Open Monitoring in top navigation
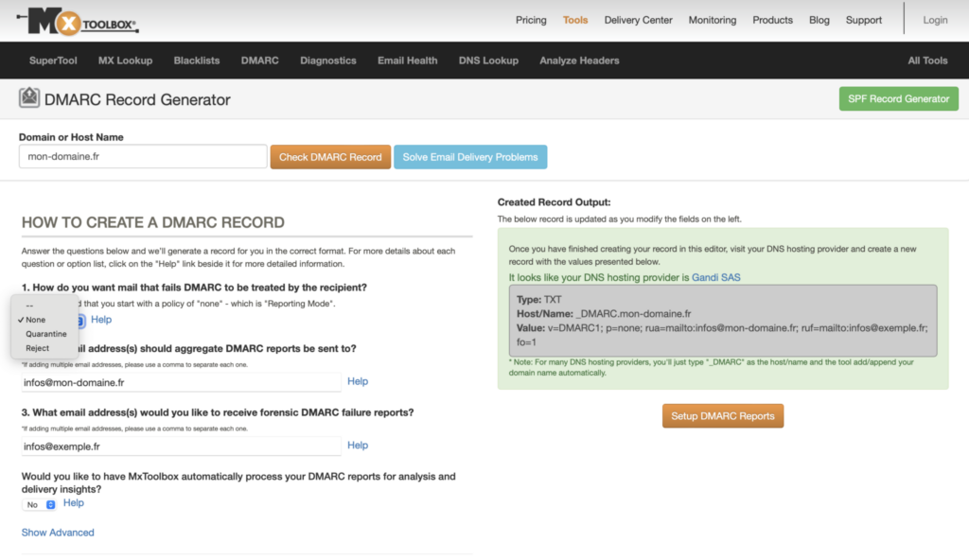The image size is (969, 560). (712, 20)
